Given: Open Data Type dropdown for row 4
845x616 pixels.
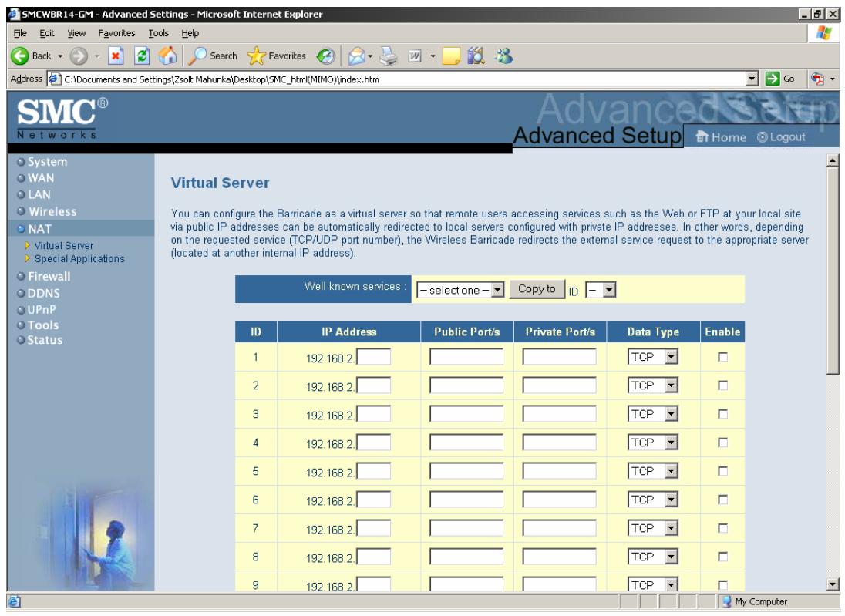Looking at the screenshot, I should point(652,443).
